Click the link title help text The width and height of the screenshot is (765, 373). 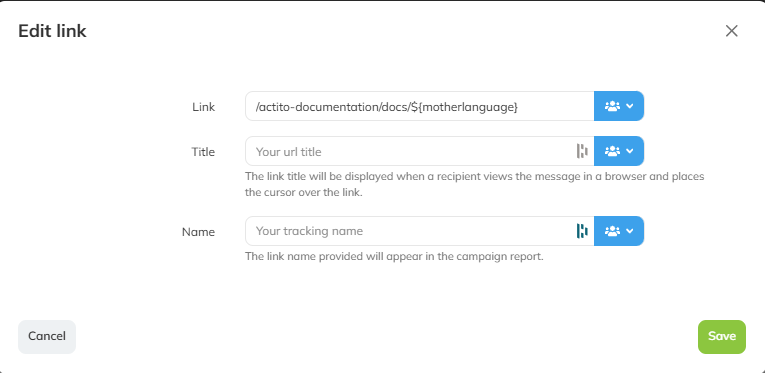pyautogui.click(x=475, y=184)
